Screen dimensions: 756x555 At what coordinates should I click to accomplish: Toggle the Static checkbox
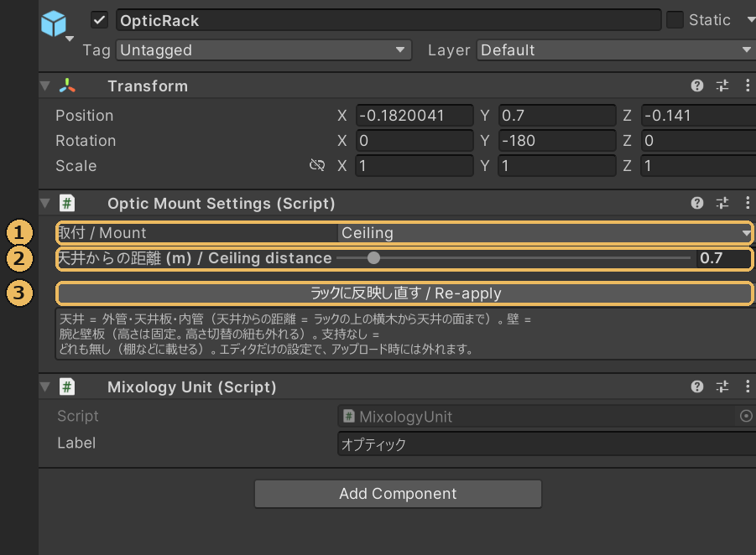point(675,20)
